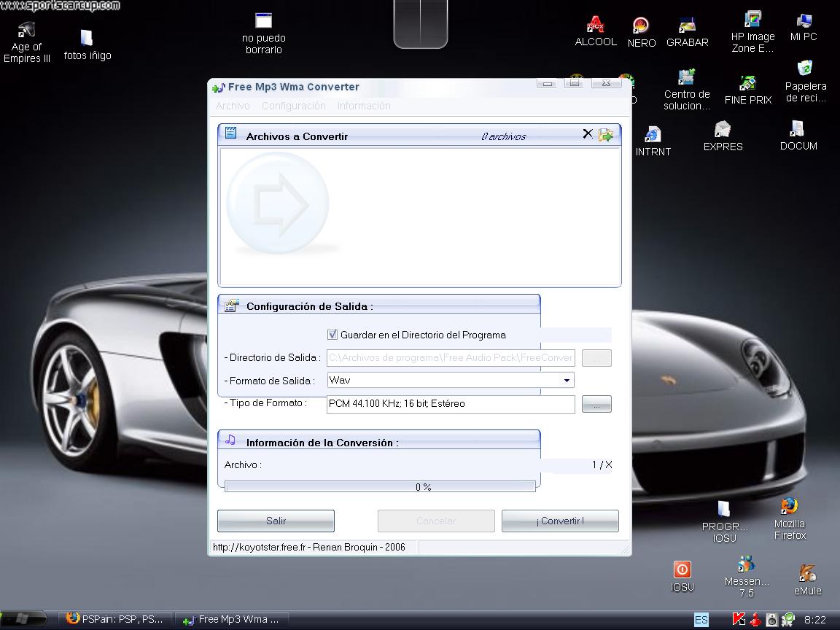Click the conversion progress bar at 0%
This screenshot has height=630, width=840.
[x=380, y=487]
